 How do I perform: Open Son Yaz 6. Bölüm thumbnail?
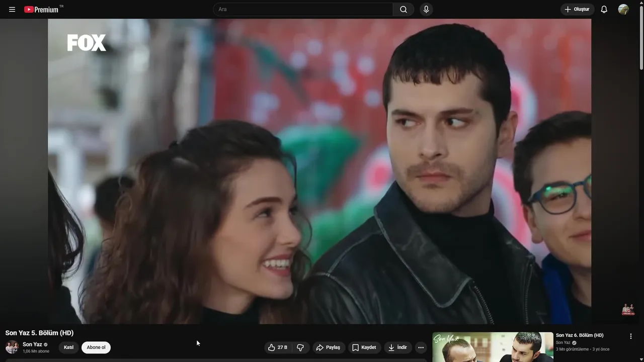click(493, 347)
